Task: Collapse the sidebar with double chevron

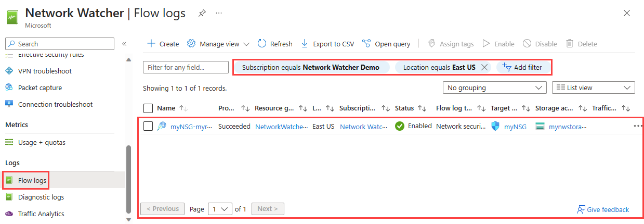Action: point(124,44)
